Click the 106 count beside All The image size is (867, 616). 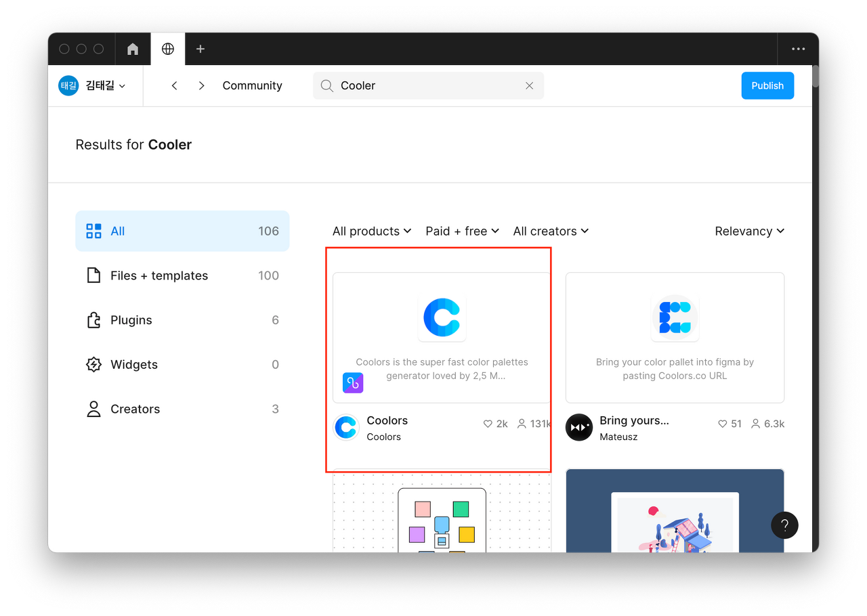coord(268,231)
